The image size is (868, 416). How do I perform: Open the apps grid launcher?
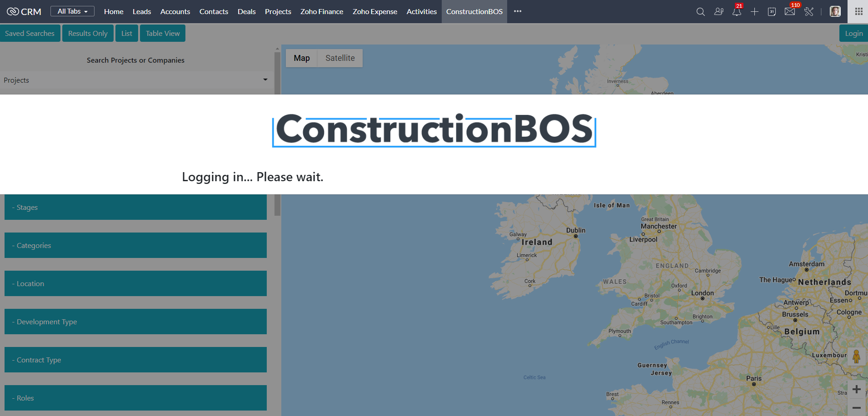858,11
